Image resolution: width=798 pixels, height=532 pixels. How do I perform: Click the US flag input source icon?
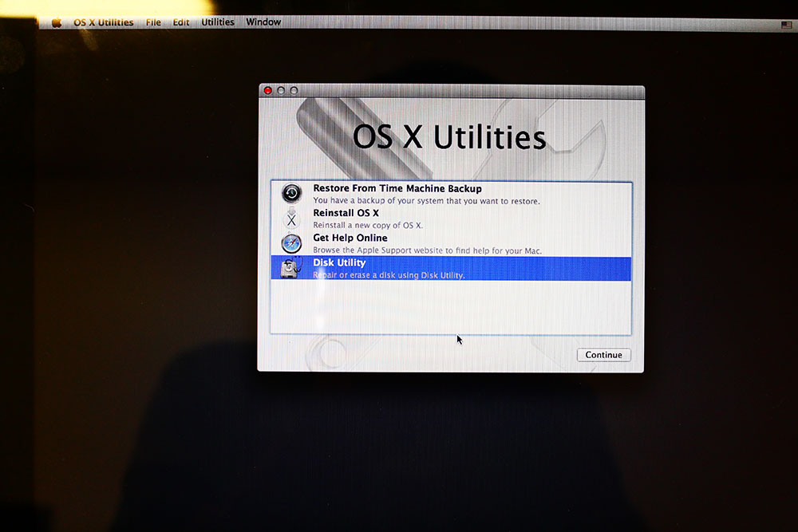pos(786,25)
